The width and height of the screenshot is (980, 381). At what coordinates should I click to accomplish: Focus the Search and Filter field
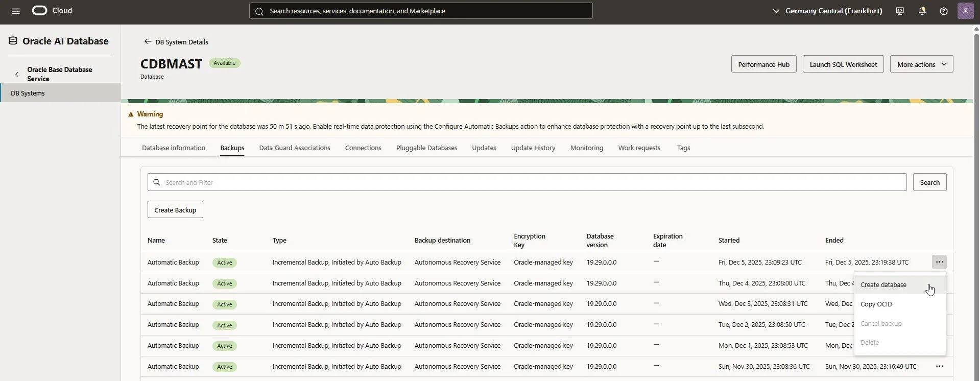[x=527, y=182]
